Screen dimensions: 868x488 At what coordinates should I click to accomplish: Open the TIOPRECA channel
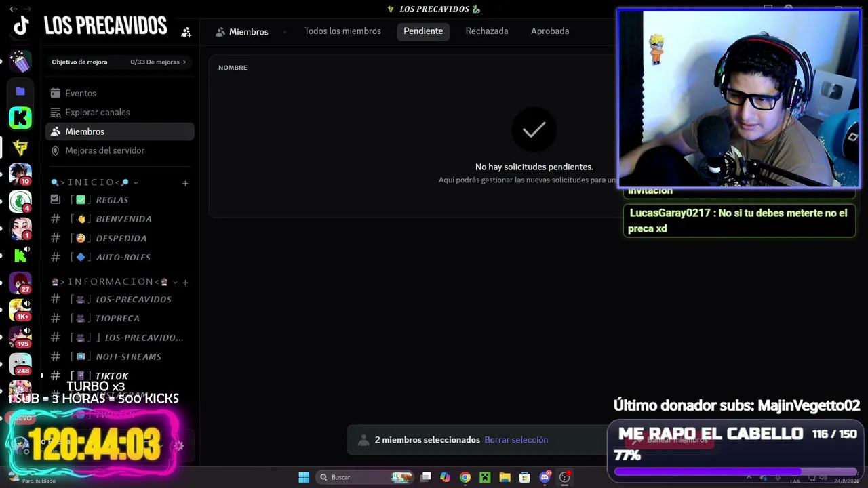119,318
